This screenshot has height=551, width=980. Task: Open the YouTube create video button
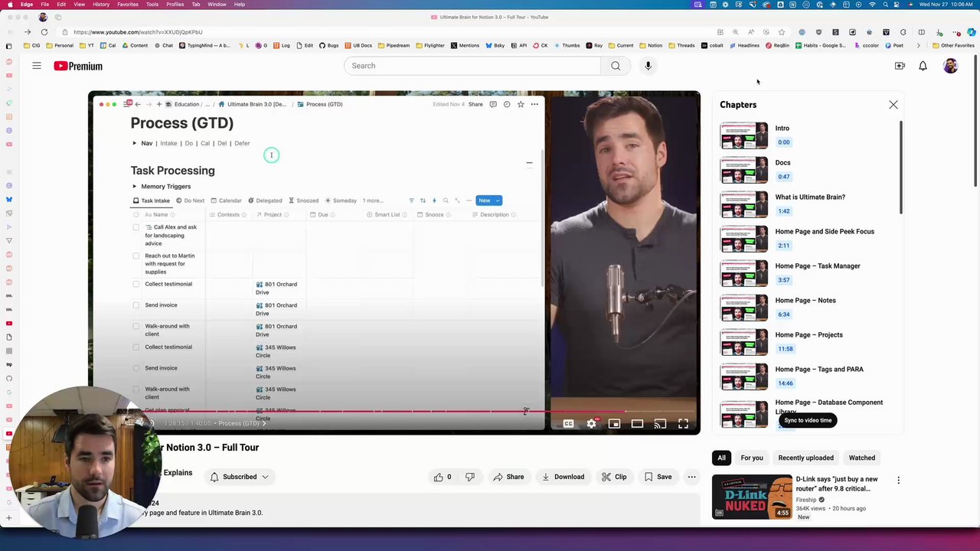point(900,66)
